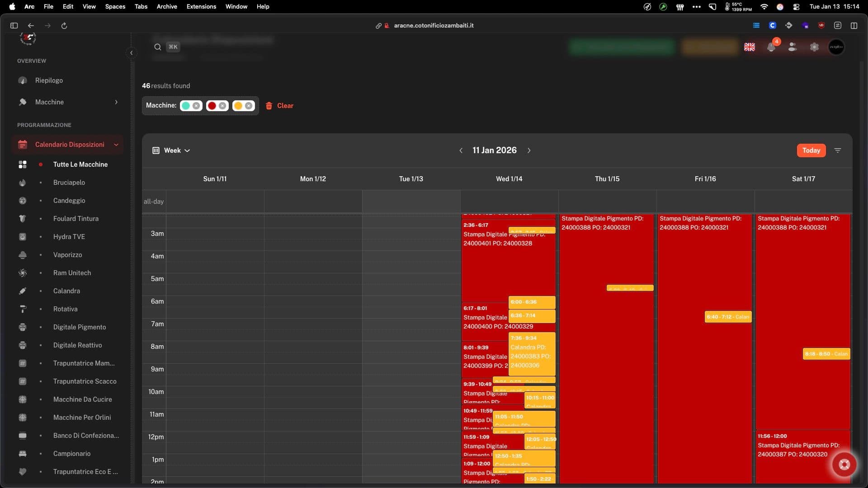Click the notifications bell icon

pyautogui.click(x=771, y=47)
